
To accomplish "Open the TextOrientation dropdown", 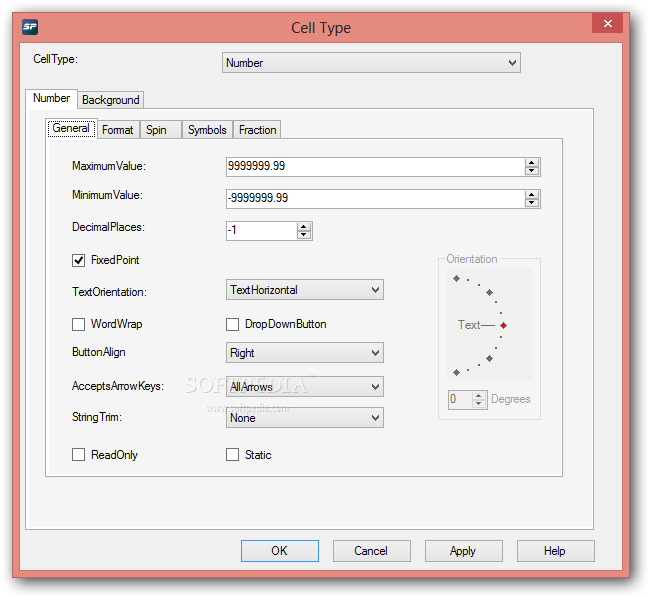I will 305,290.
